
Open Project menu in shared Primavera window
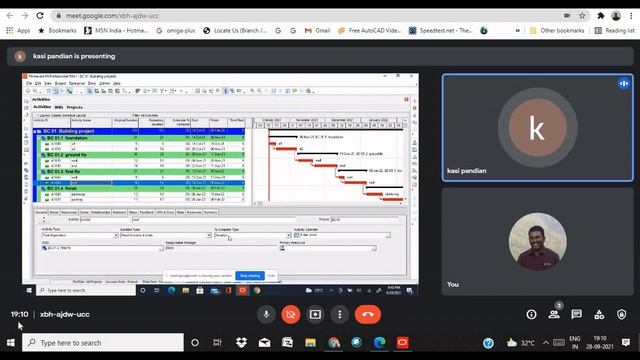(60, 83)
